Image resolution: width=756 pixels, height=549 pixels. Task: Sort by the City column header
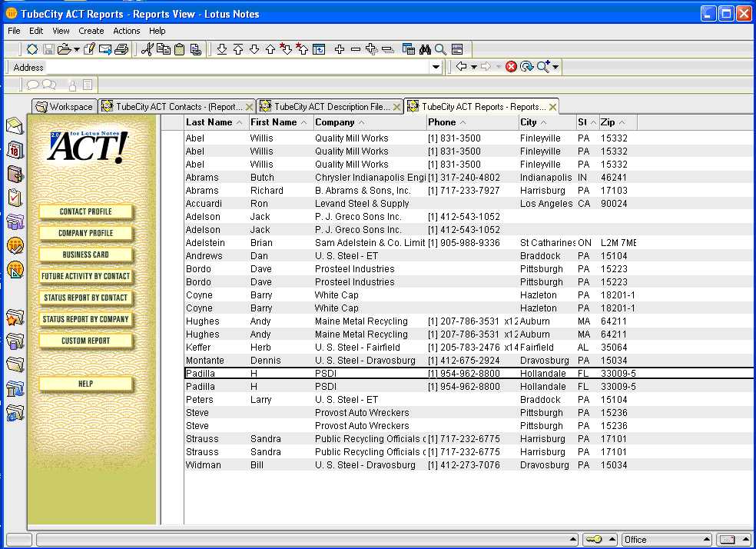547,122
